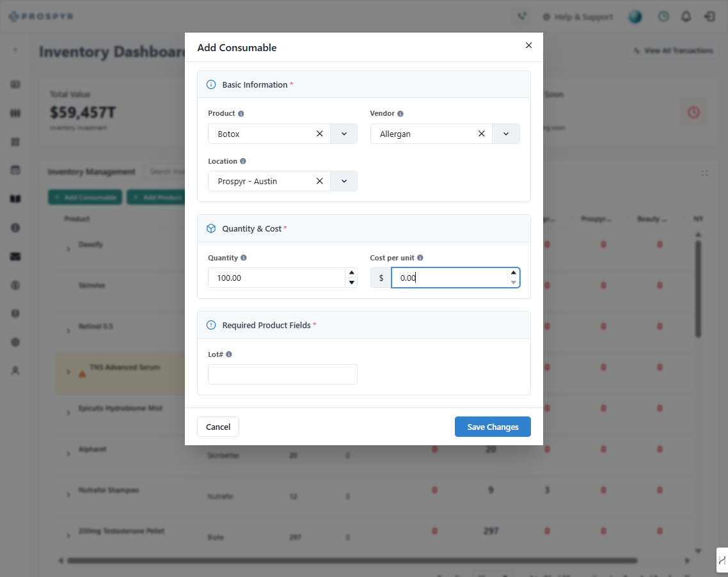
Task: Open the user avatar menu
Action: pyautogui.click(x=635, y=17)
